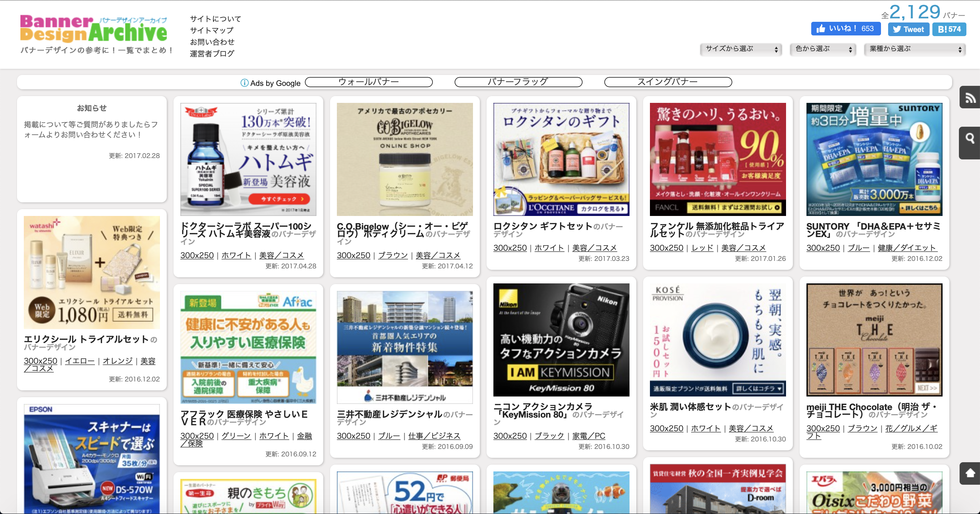The width and height of the screenshot is (980, 514).
Task: Click the RSS feed icon on right edge
Action: click(970, 98)
